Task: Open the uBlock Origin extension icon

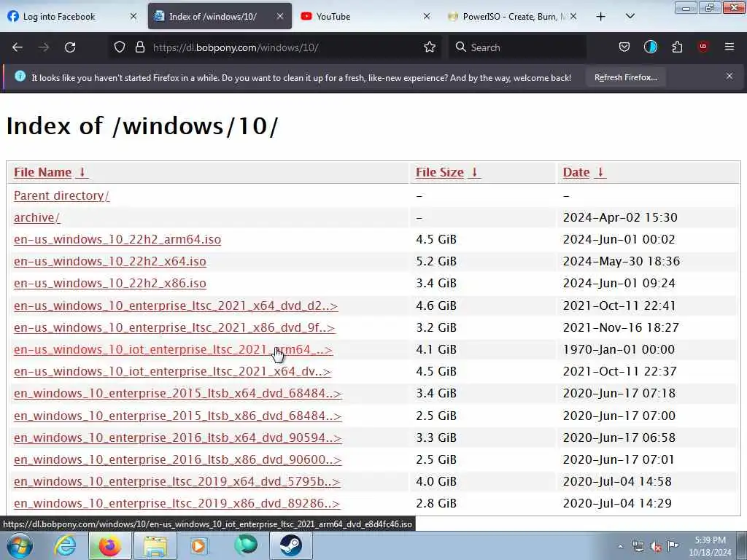Action: coord(703,47)
